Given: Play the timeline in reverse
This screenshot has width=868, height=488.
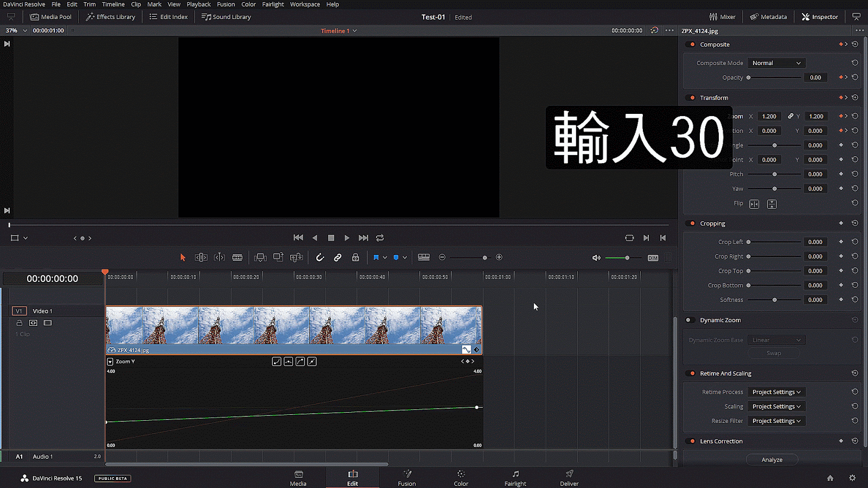Looking at the screenshot, I should (315, 237).
